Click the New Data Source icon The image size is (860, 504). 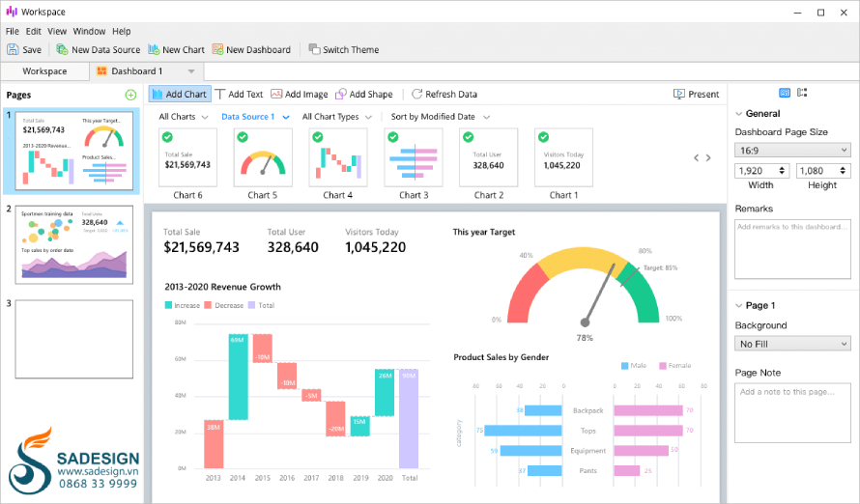coord(62,49)
